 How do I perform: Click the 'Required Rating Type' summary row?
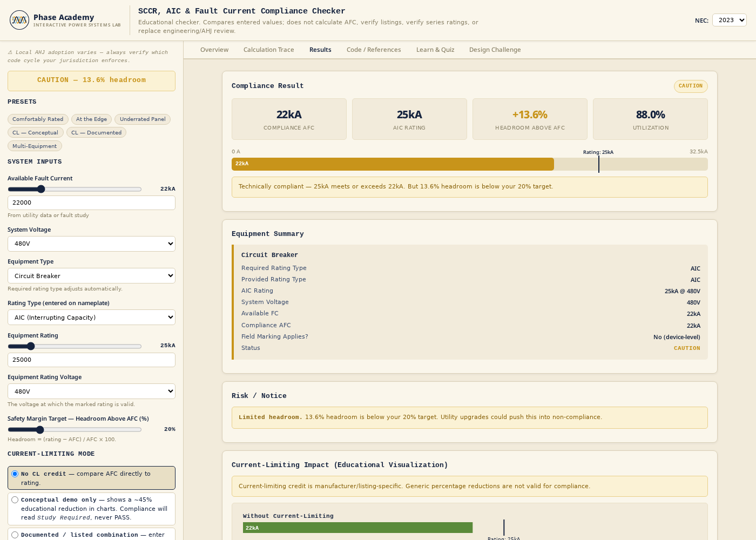(470, 268)
